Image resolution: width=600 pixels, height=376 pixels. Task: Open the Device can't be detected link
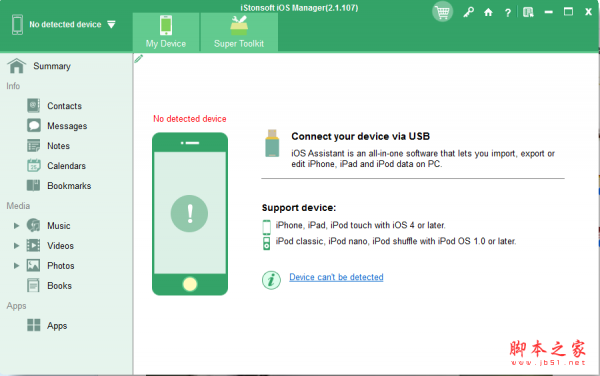coord(336,277)
